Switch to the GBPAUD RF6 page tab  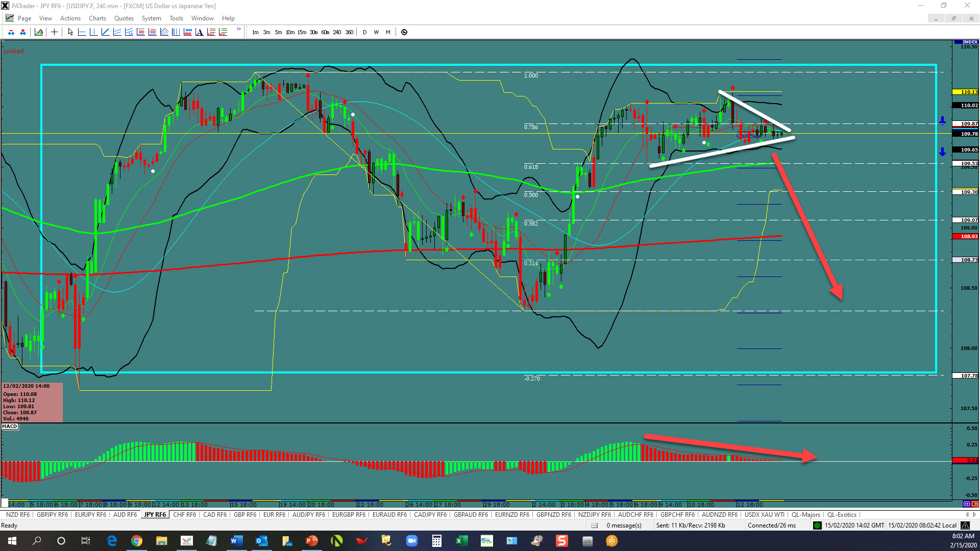pos(471,515)
